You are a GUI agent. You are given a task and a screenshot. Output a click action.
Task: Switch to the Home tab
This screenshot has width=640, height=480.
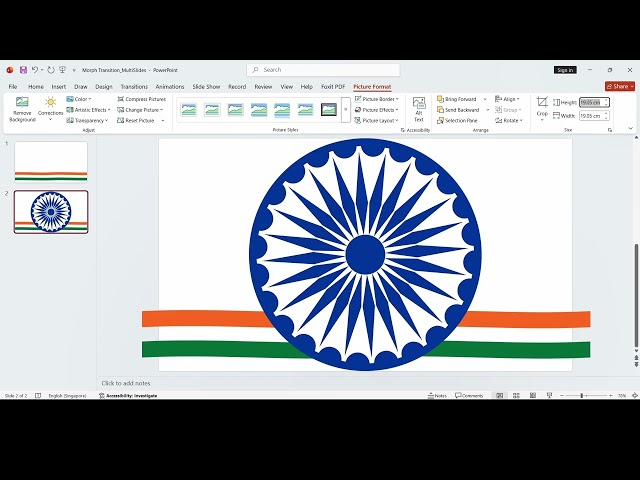[36, 87]
